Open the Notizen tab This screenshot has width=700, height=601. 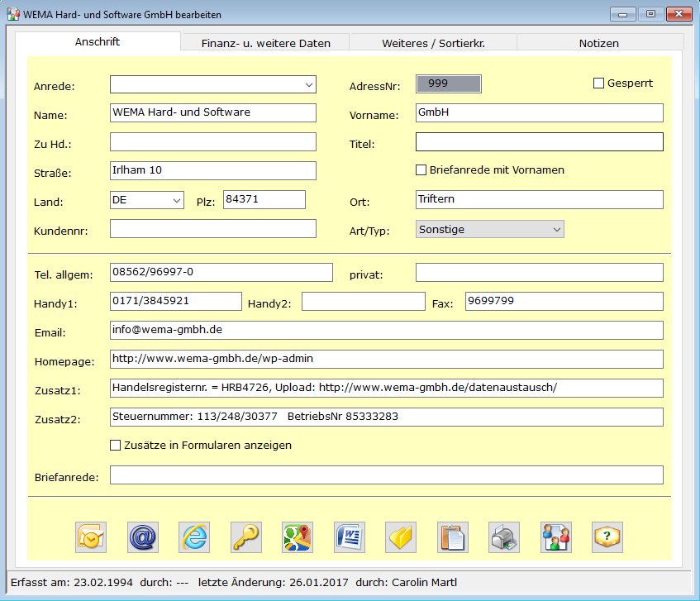[599, 43]
